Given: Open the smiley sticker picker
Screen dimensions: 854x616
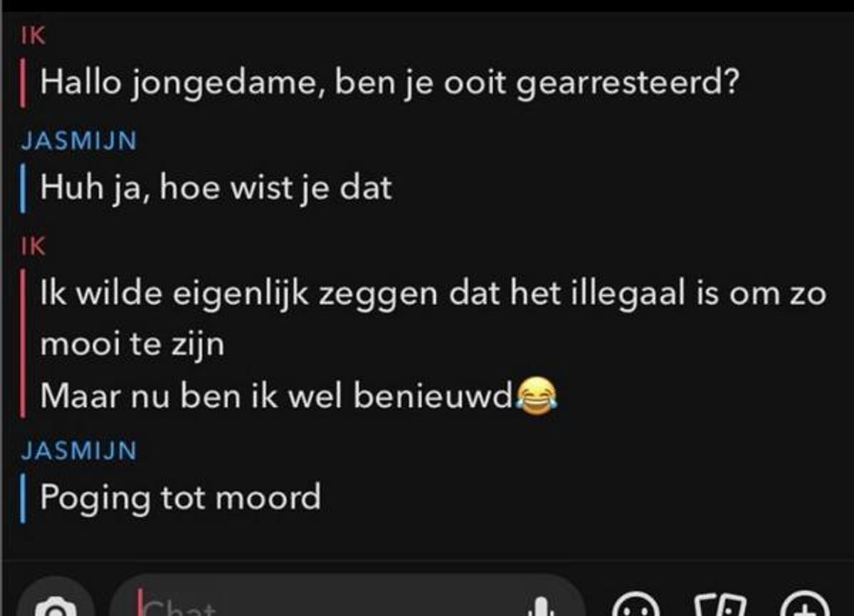Looking at the screenshot, I should (635, 605).
